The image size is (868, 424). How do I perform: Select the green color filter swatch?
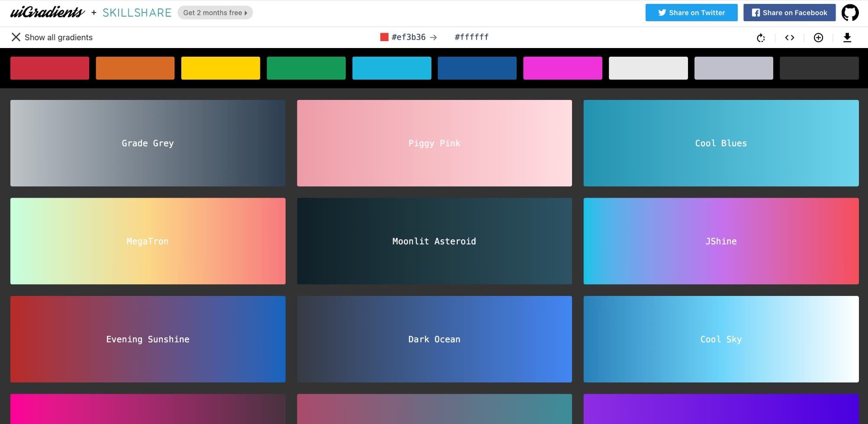306,68
